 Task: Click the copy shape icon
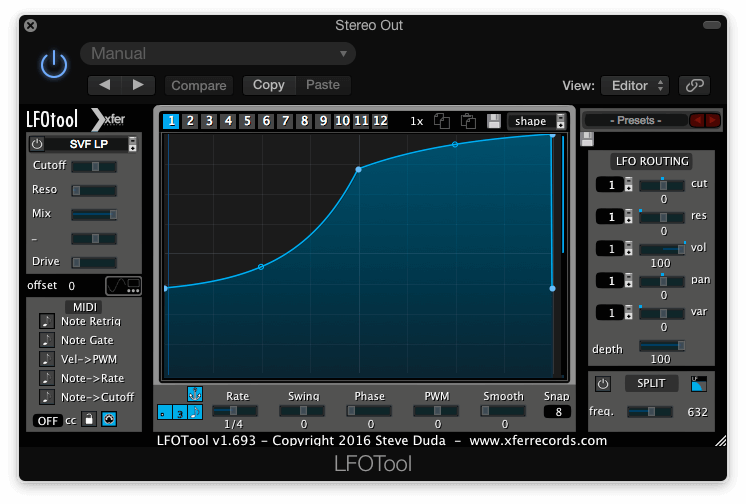tap(442, 121)
